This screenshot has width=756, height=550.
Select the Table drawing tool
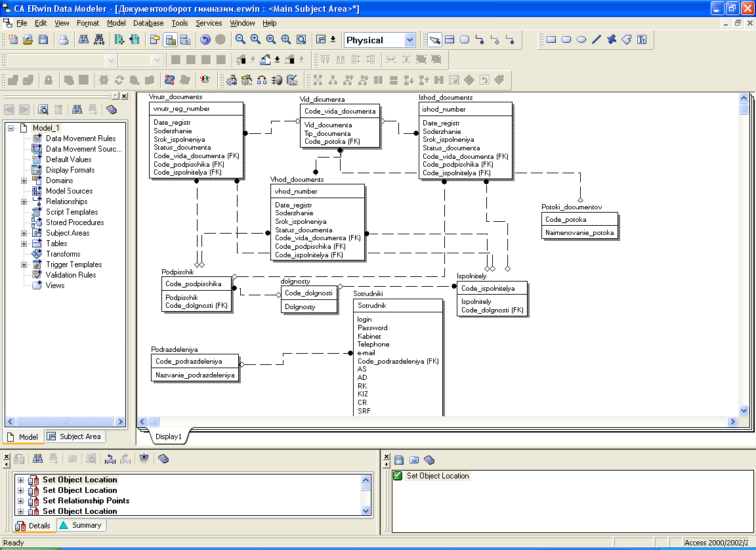pyautogui.click(x=450, y=40)
